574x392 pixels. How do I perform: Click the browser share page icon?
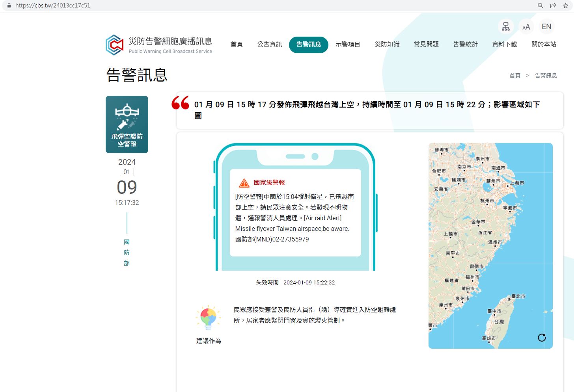553,6
